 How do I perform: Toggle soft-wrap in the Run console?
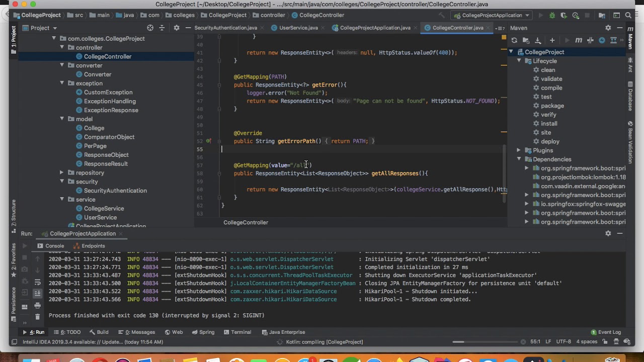37,283
